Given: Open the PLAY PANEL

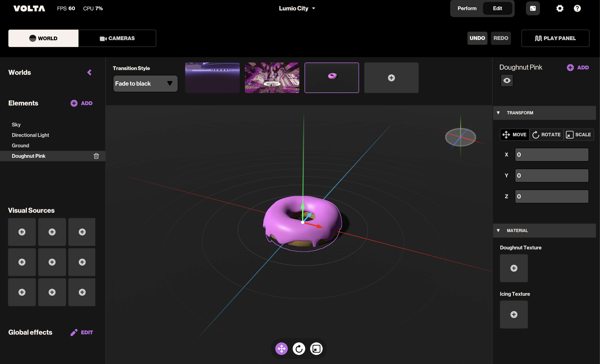Looking at the screenshot, I should (555, 38).
